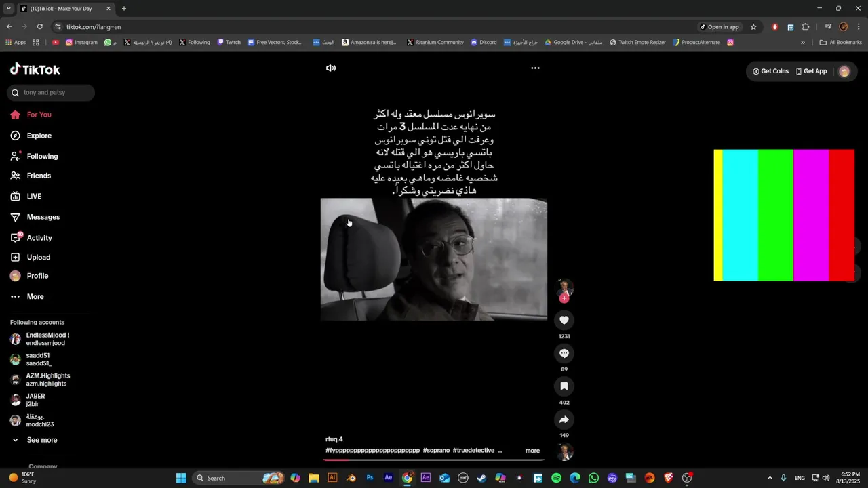Open a new browser tab
868x488 pixels.
(123, 9)
